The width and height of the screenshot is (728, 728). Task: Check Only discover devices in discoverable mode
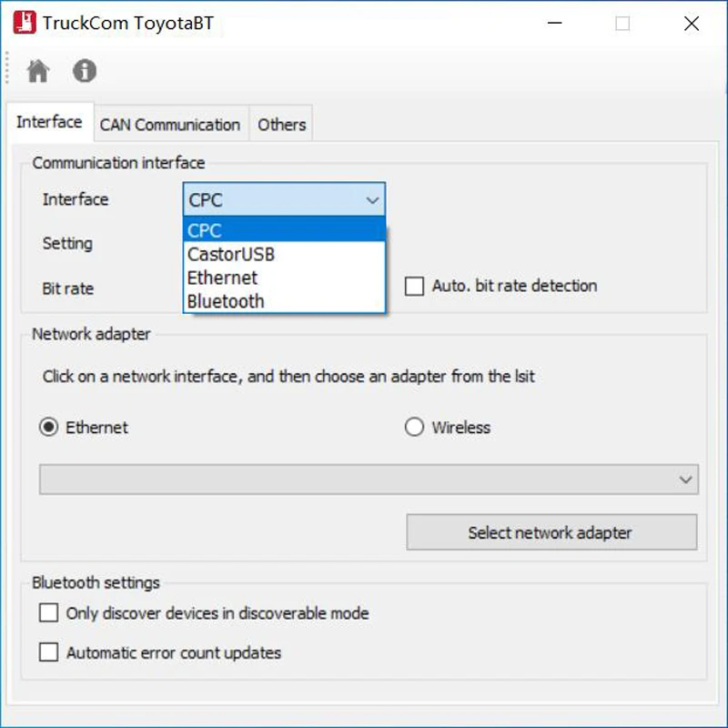pos(49,613)
